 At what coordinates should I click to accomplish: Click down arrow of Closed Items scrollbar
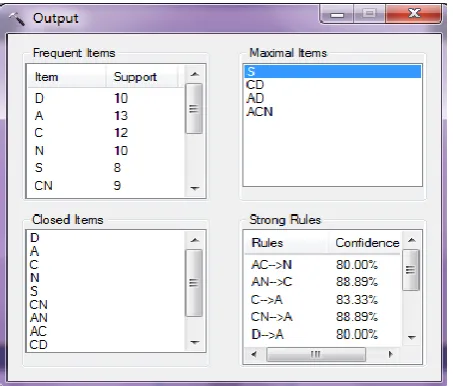pyautogui.click(x=195, y=342)
